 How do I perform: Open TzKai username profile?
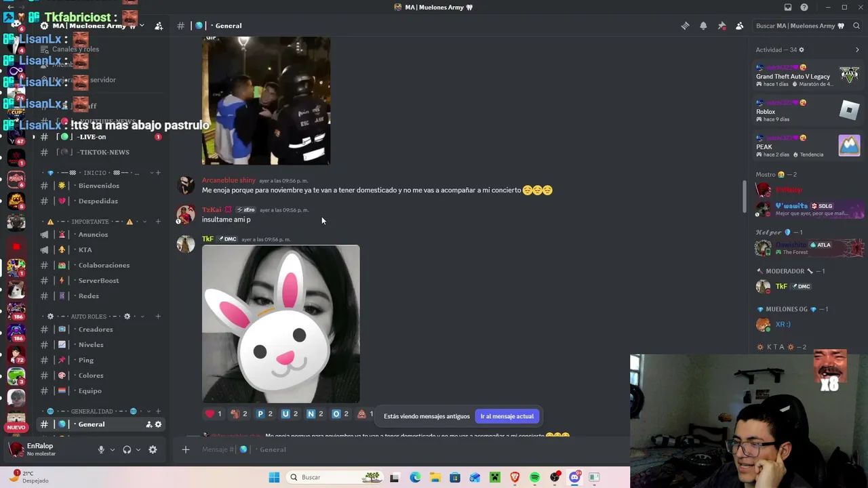click(212, 210)
